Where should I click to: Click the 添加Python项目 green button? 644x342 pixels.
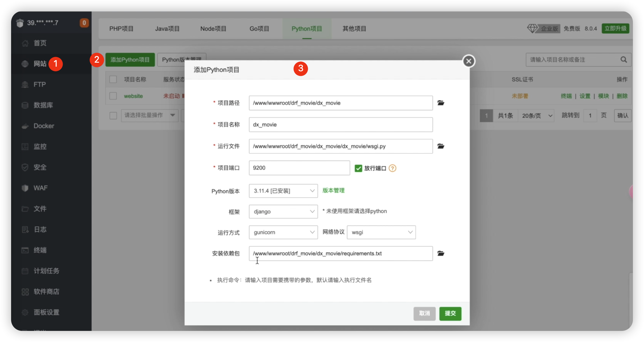click(x=130, y=60)
